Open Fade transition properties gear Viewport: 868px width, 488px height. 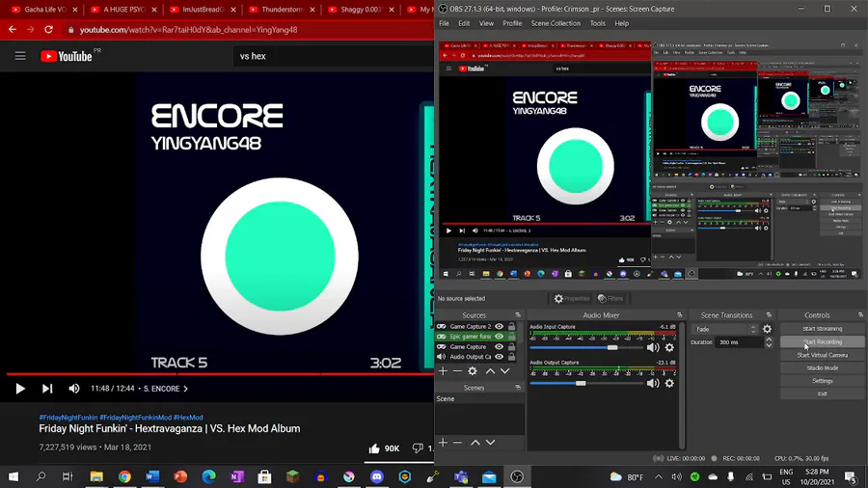[767, 329]
